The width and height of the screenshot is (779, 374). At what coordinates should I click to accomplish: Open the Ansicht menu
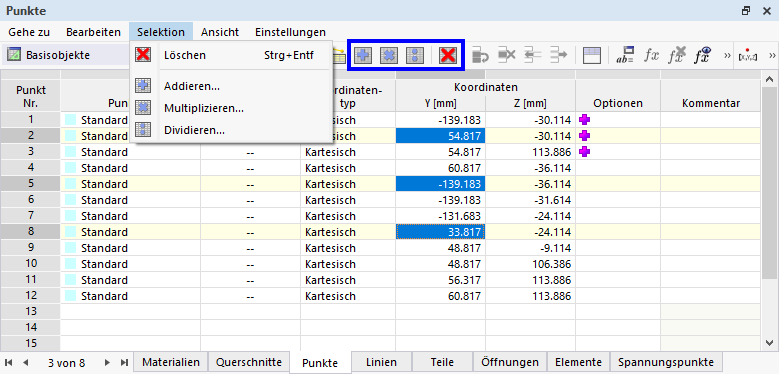(220, 32)
